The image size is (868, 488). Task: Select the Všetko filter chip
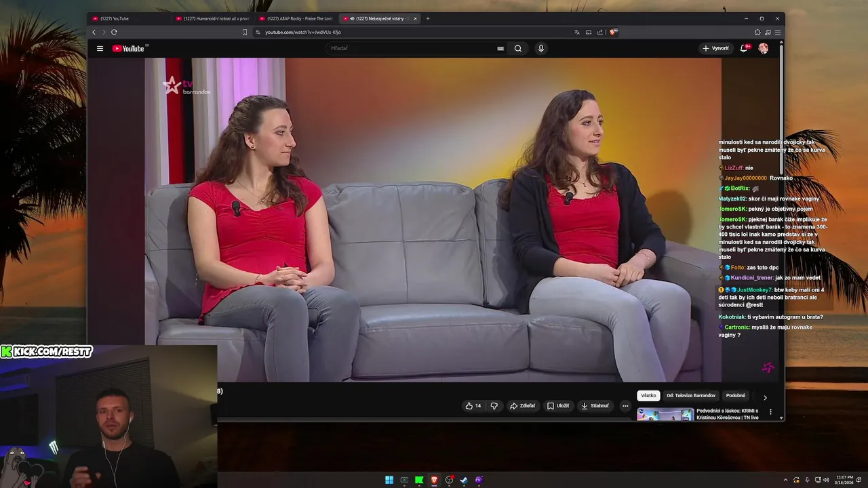648,396
